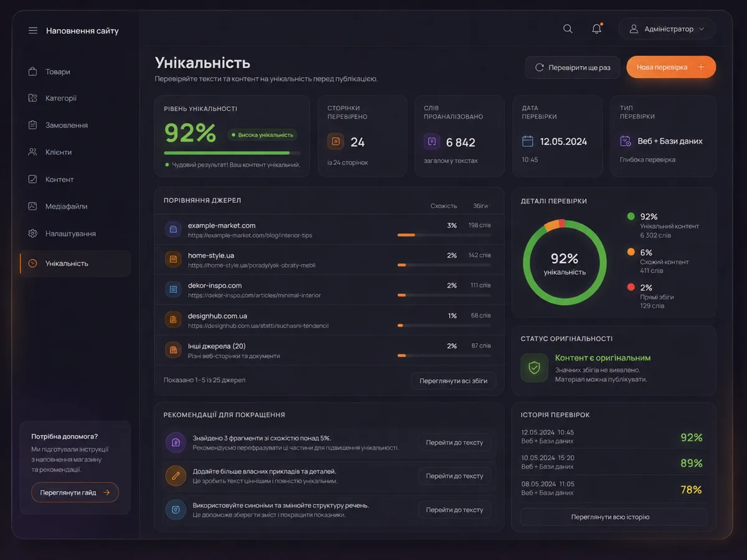Click Переглянути всі збіги button
Image resolution: width=747 pixels, height=560 pixels.
tap(453, 381)
